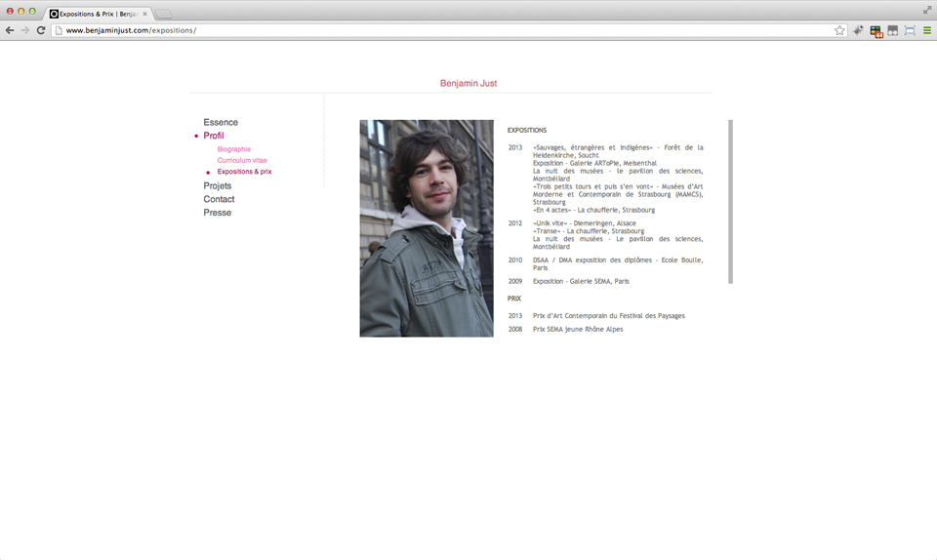Screen dimensions: 937x560
Task: Open the Essence menu item
Action: click(221, 122)
